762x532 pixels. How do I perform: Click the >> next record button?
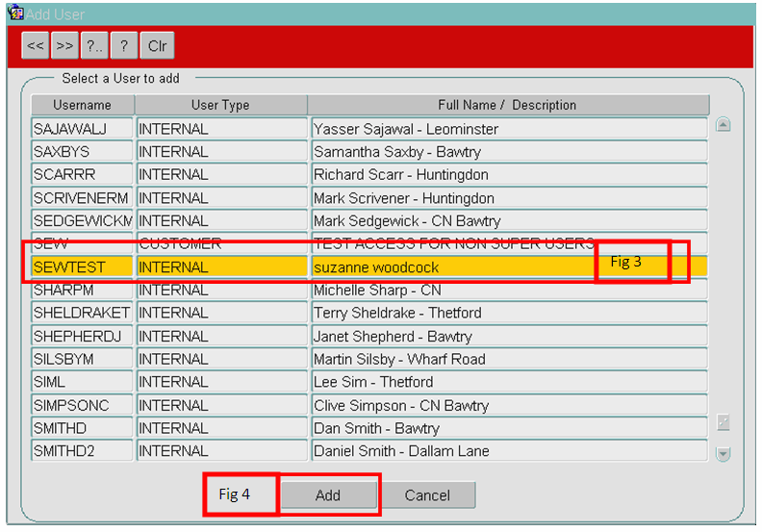pos(64,45)
